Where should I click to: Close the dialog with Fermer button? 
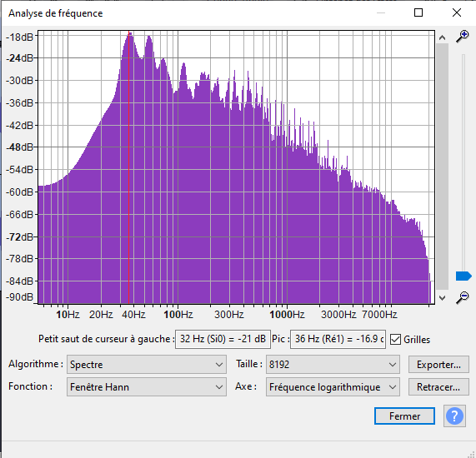click(x=404, y=416)
